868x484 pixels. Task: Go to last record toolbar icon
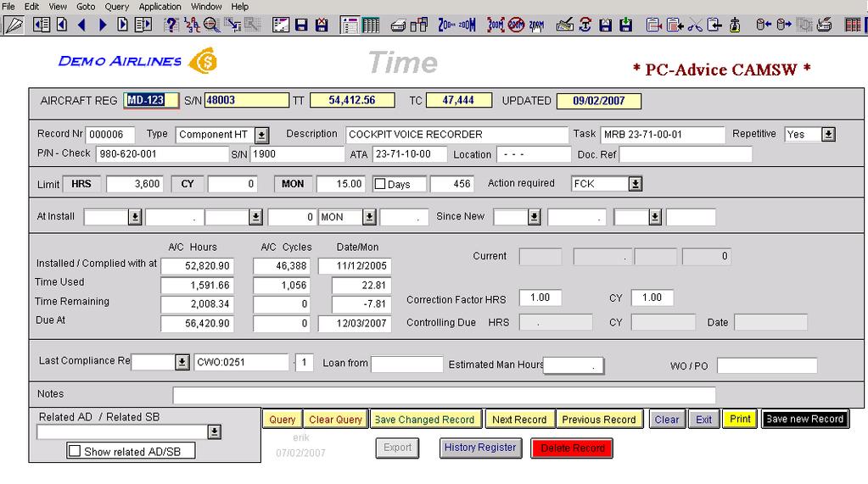(143, 25)
